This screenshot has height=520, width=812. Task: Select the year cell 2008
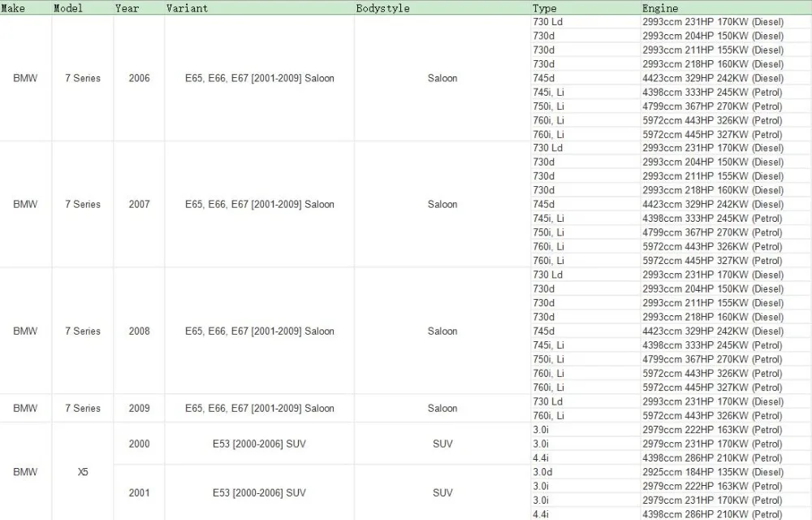coord(140,331)
